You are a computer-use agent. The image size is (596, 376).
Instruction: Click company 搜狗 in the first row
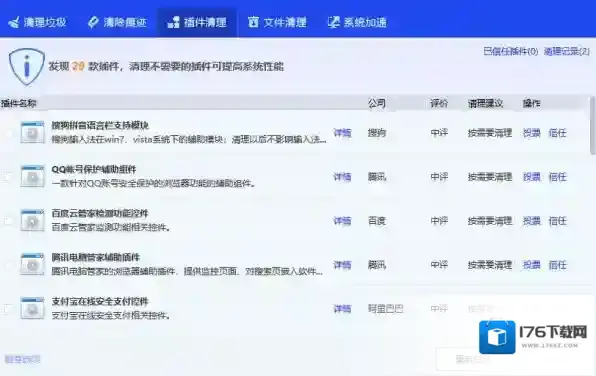(377, 133)
